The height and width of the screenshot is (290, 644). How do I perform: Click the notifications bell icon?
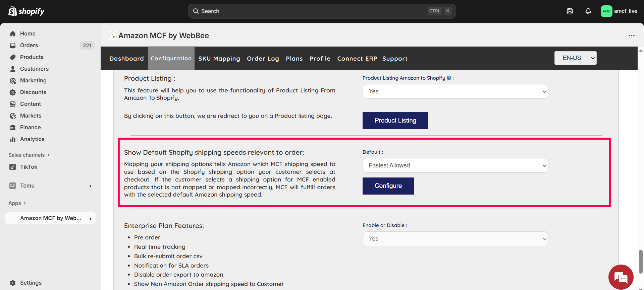coord(588,11)
